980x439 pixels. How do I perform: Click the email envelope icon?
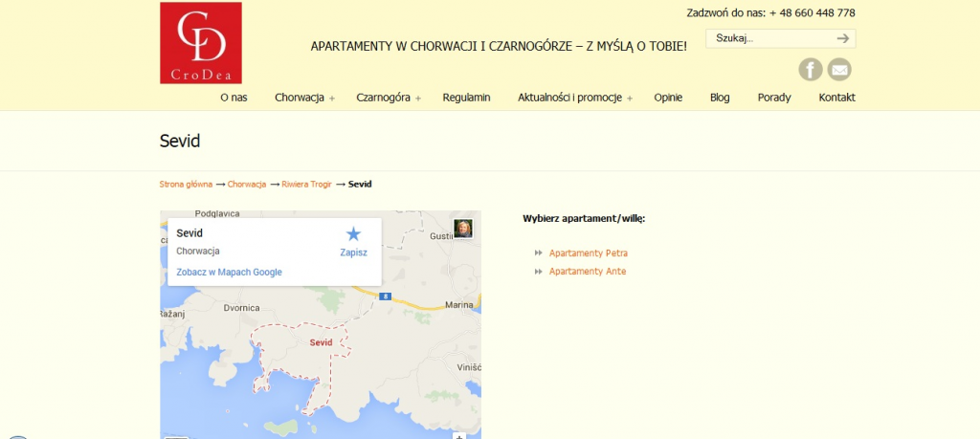coord(839,69)
